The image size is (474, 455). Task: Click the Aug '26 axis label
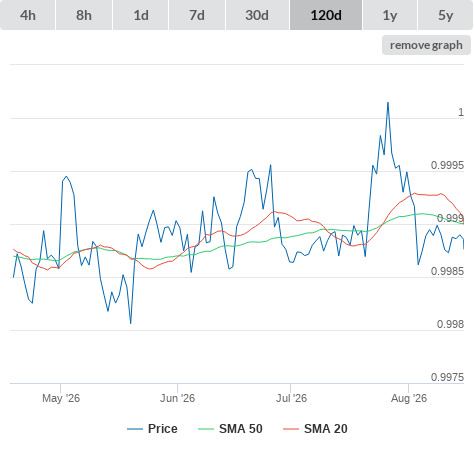(x=409, y=398)
